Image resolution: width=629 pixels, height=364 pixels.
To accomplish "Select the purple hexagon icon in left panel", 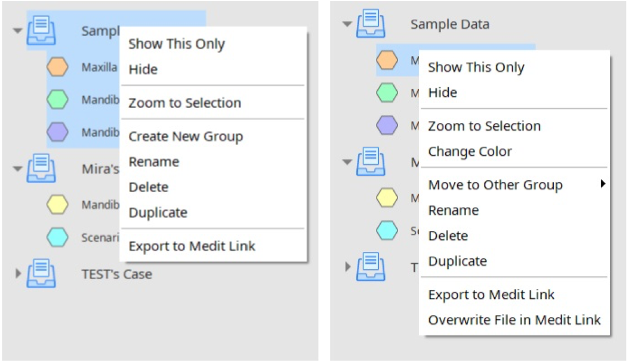I will (57, 132).
